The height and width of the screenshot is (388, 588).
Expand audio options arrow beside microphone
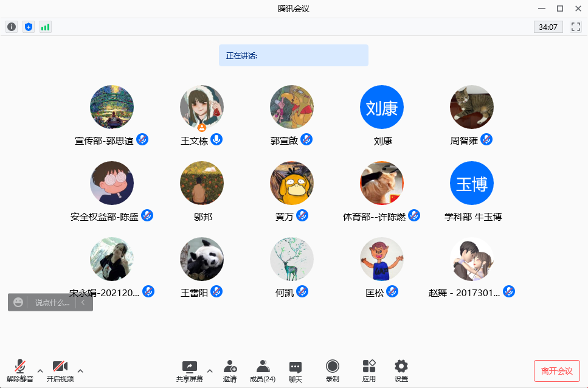[x=40, y=370]
